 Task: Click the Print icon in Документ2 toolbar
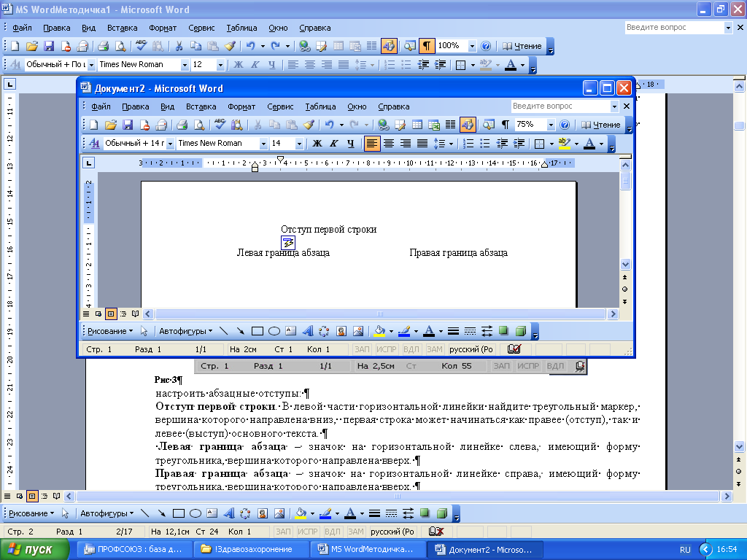(182, 125)
